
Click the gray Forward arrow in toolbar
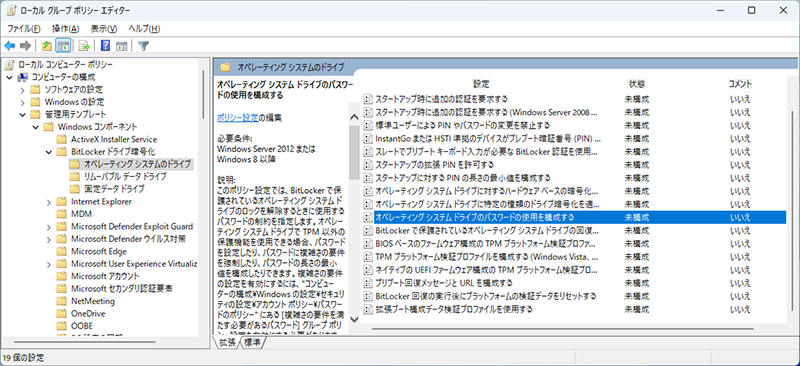26,46
